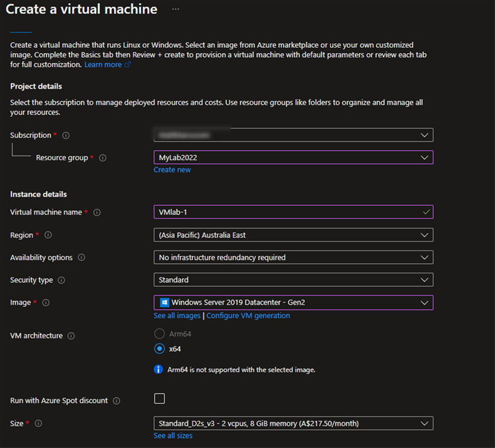Click into the Virtual machine name field

click(293, 212)
